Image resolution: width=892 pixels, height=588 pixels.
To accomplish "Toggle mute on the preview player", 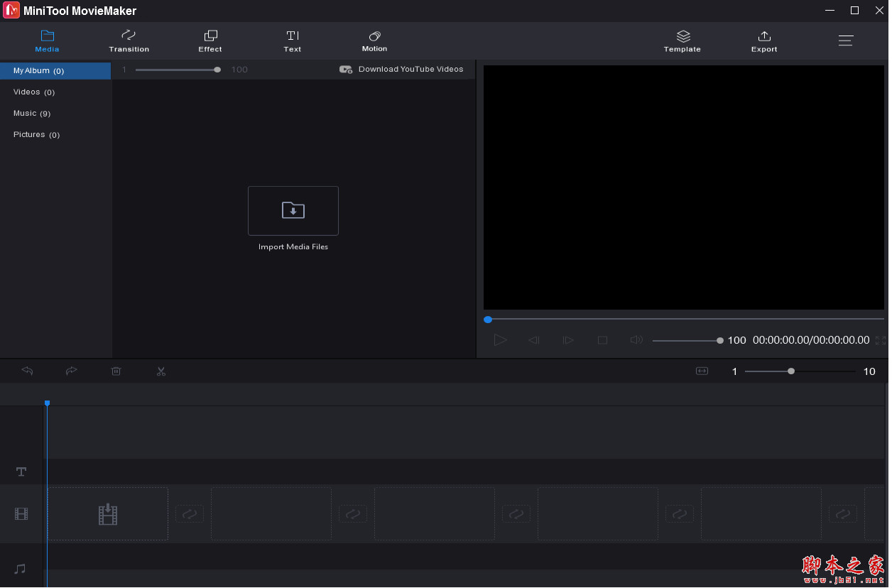I will click(636, 340).
